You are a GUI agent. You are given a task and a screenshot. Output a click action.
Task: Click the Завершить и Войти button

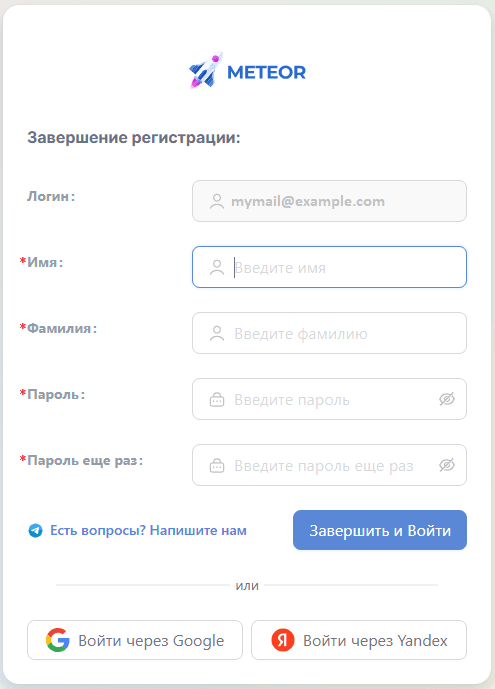tap(379, 530)
